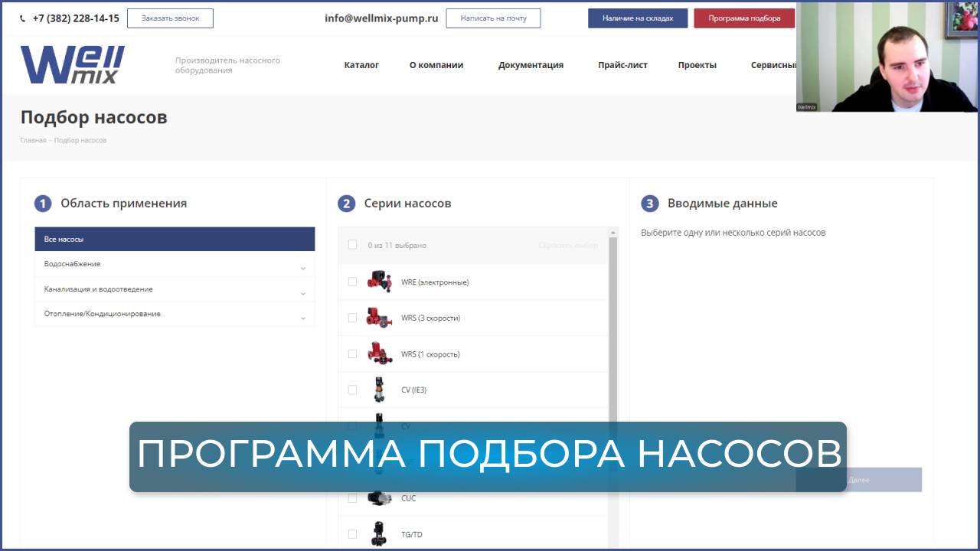This screenshot has width=980, height=551.
Task: Click the pump series list scrollbar
Action: tap(613, 329)
